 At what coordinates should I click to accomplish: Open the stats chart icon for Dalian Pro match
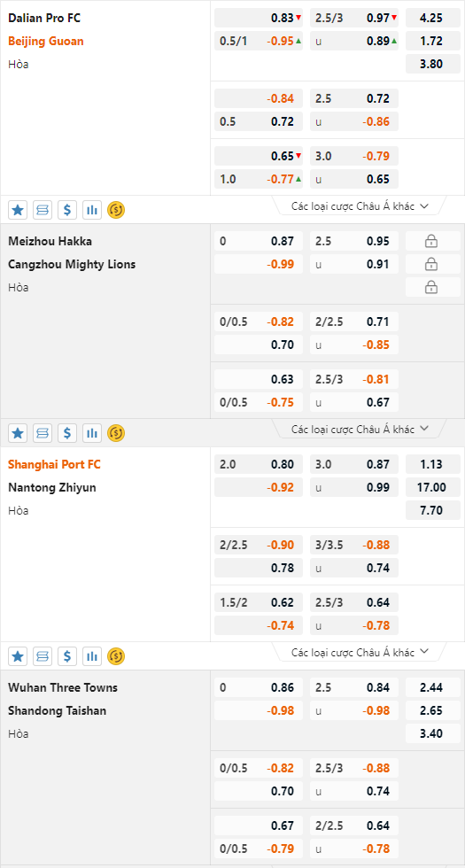tap(92, 210)
